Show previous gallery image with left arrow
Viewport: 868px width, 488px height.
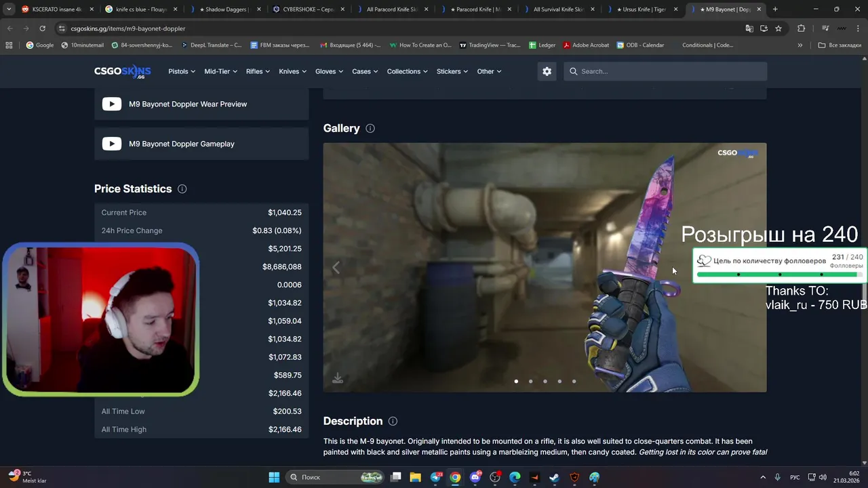pos(336,267)
